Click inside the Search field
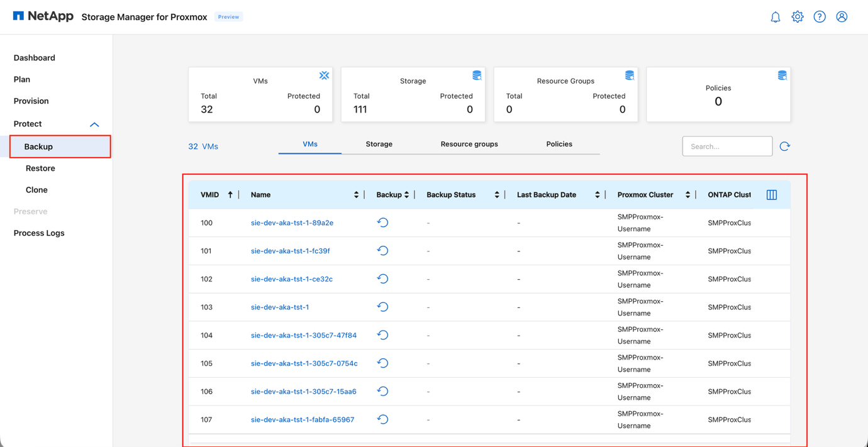The image size is (868, 447). tap(727, 146)
